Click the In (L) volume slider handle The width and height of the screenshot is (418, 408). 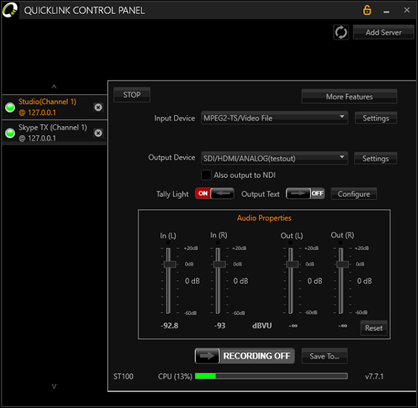tap(169, 264)
